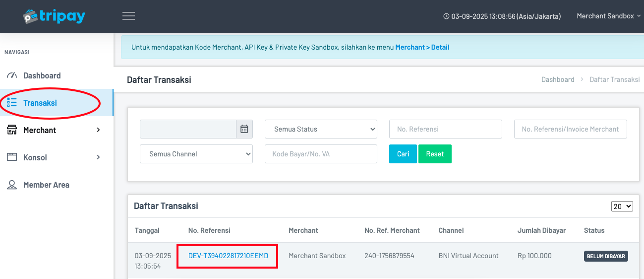Open transaction DEV-T394022817210EEMD link

[x=228, y=256]
